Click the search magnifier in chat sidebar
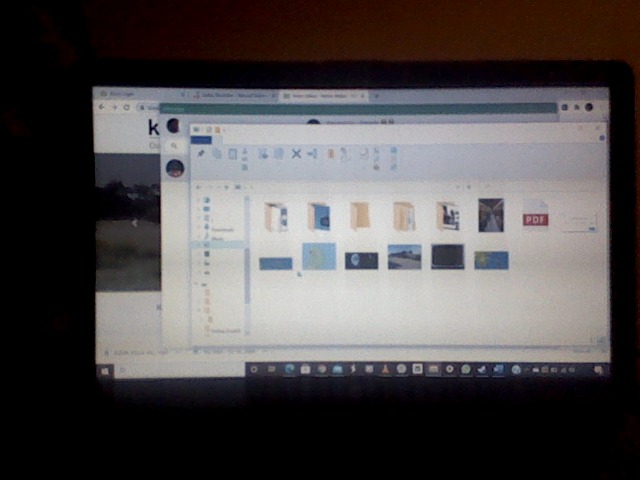 pos(174,146)
